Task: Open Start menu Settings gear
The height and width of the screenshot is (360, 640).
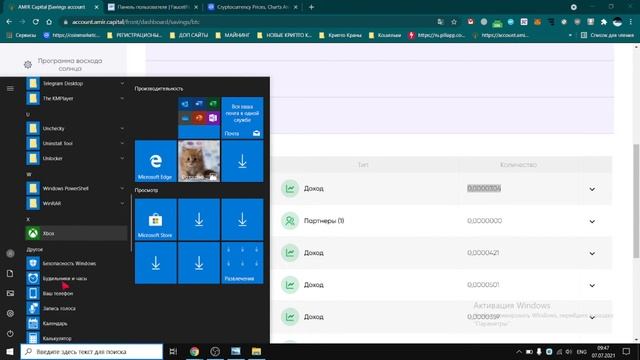Action: pyautogui.click(x=10, y=313)
